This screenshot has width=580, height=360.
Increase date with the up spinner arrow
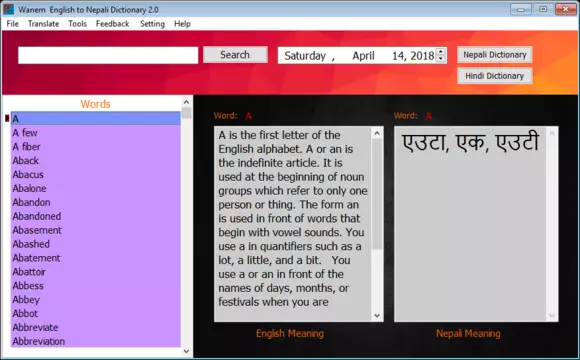pos(440,52)
